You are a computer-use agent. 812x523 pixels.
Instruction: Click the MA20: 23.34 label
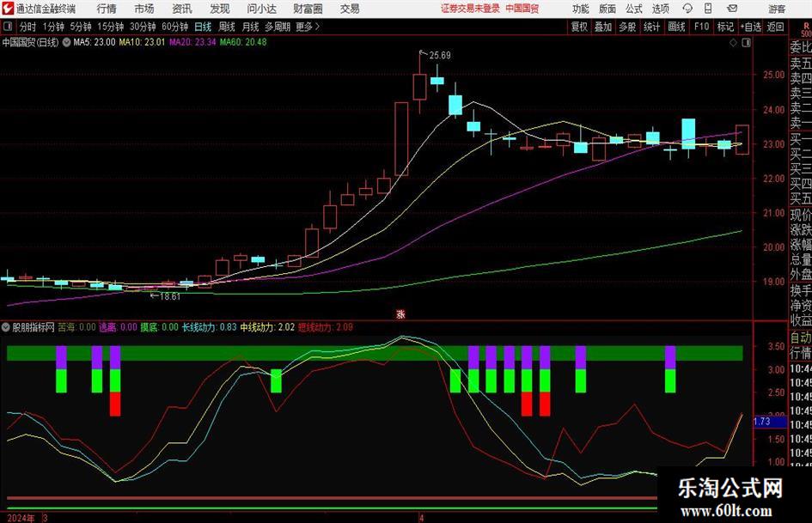pyautogui.click(x=192, y=42)
